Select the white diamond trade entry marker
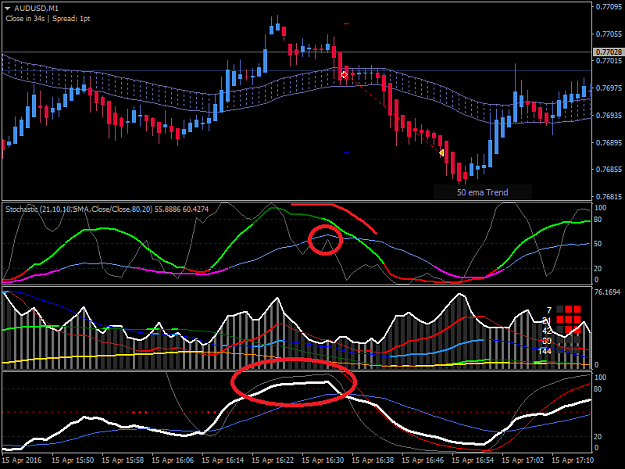This screenshot has width=625, height=469. point(344,75)
